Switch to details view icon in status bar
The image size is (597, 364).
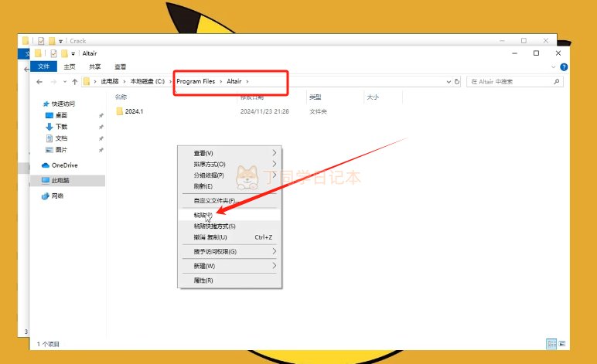[551, 344]
